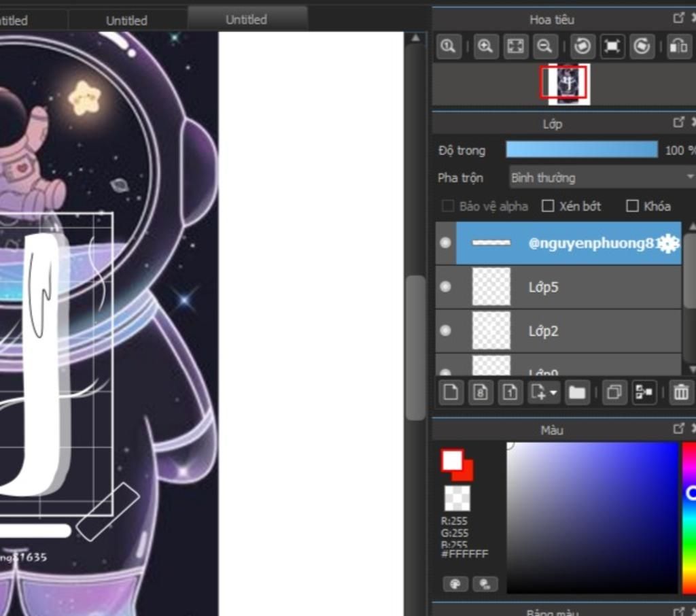Toggle visibility of Lớp5 layer

445,287
